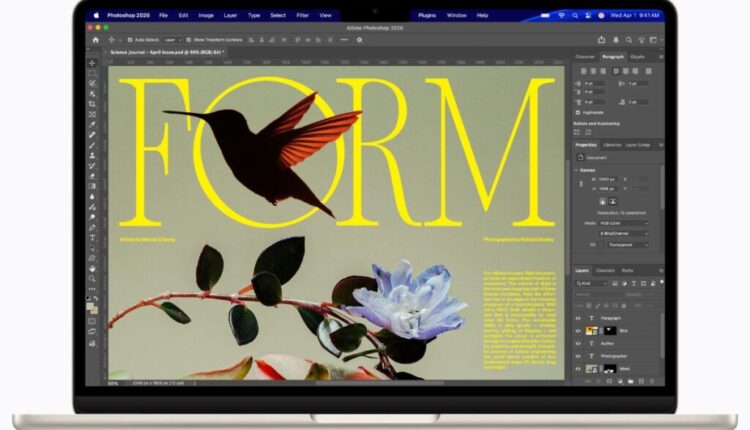The width and height of the screenshot is (750, 430).
Task: Select the Crop tool
Action: 92,103
